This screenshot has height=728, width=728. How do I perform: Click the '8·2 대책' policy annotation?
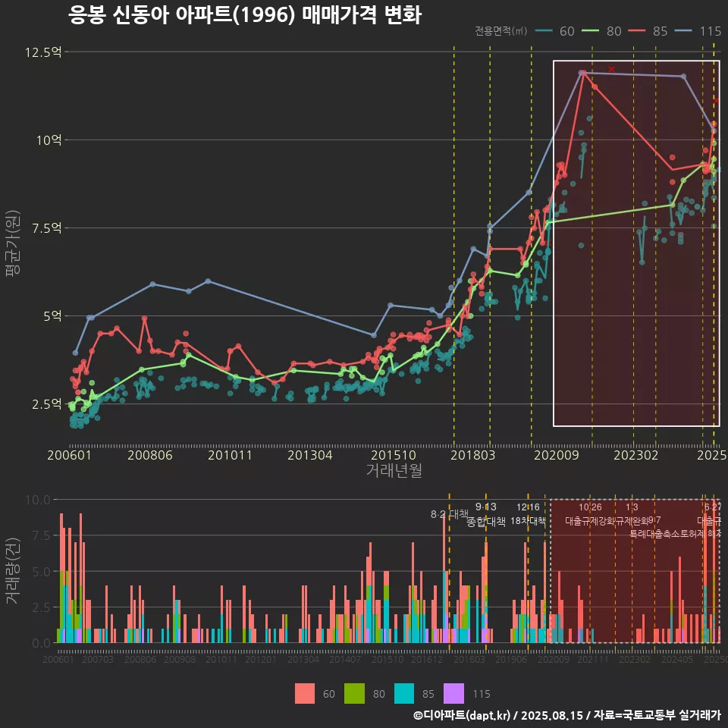click(x=450, y=514)
